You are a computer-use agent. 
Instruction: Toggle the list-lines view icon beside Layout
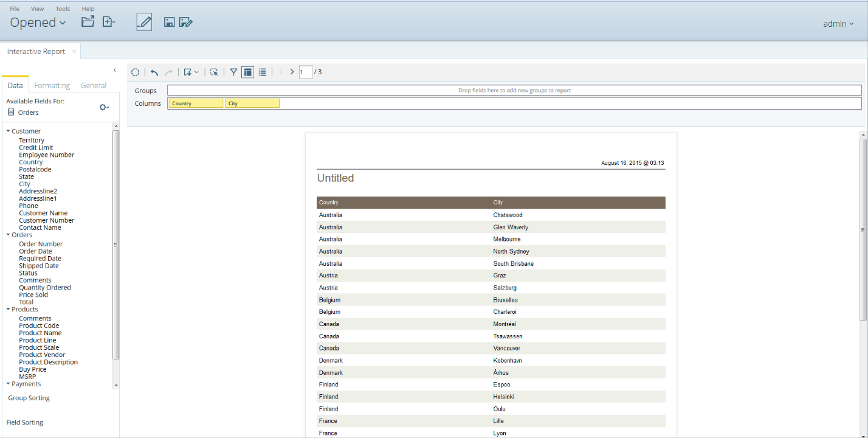click(x=263, y=72)
